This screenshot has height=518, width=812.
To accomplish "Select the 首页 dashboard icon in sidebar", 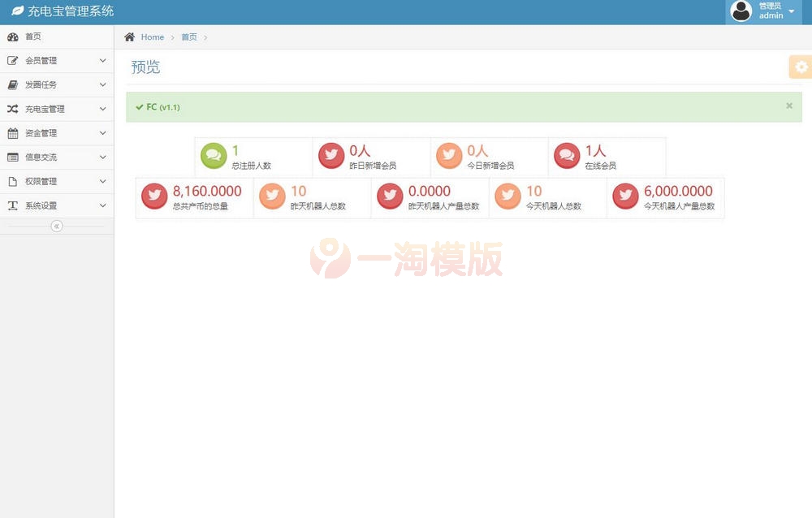I will click(14, 37).
